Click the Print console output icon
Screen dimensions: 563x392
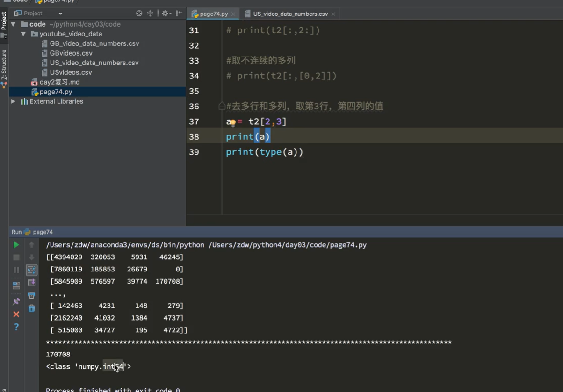[32, 295]
